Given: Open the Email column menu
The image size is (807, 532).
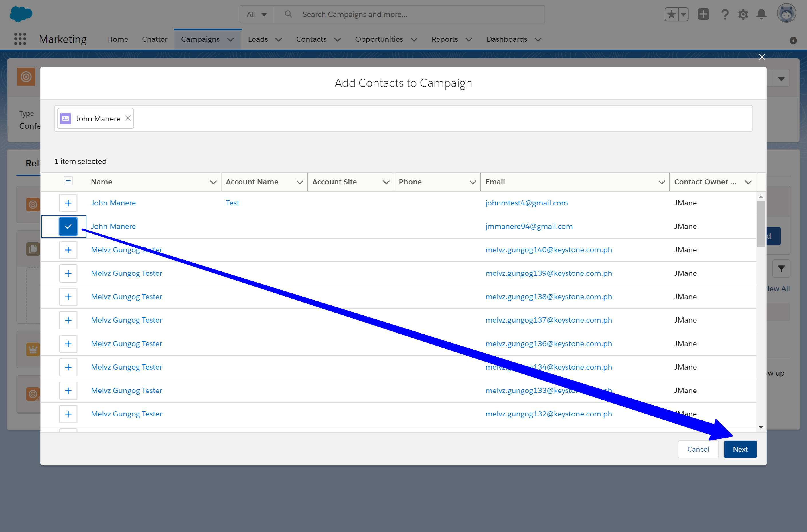Looking at the screenshot, I should (662, 182).
